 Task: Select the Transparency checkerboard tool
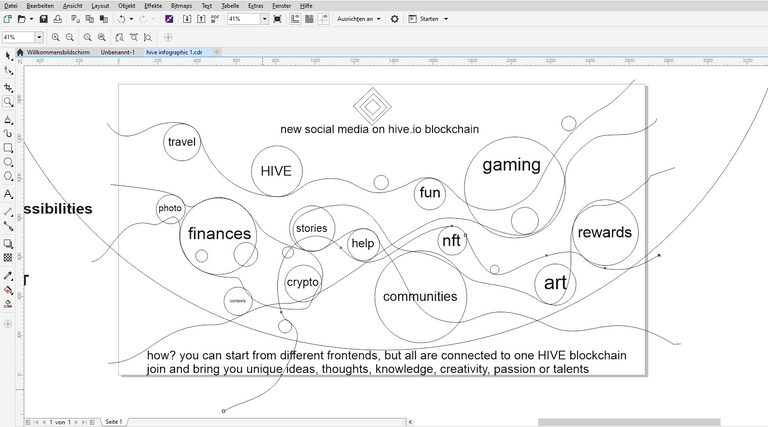8,258
